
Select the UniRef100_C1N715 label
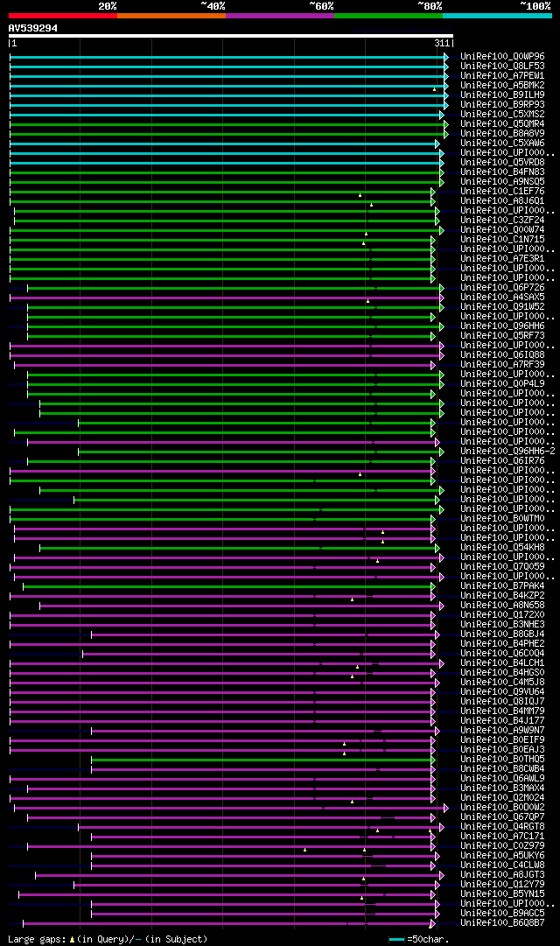[502, 240]
